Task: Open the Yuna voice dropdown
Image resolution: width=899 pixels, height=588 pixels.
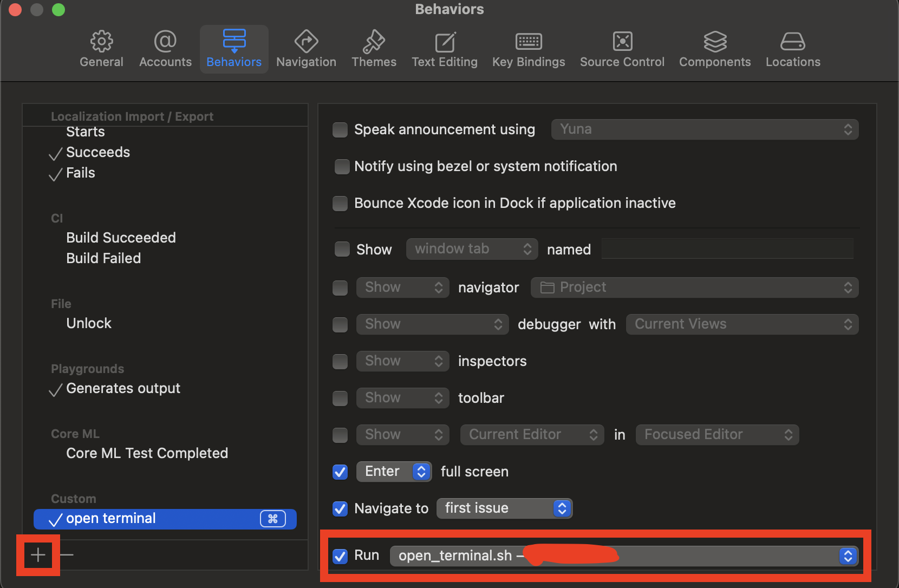Action: pos(705,129)
